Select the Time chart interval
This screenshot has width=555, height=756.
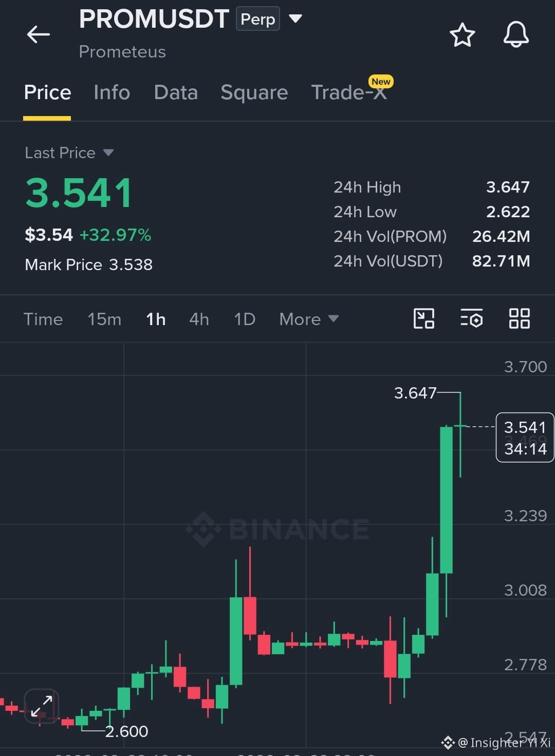43,319
